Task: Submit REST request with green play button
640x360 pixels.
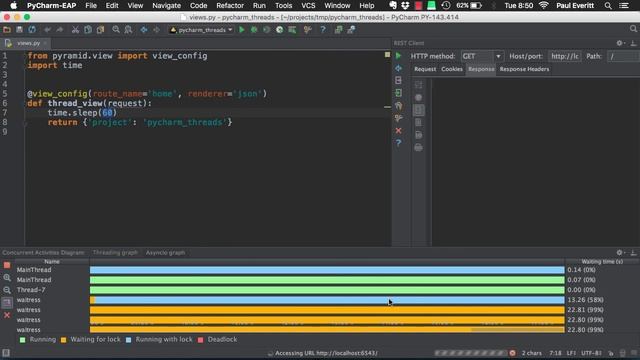Action: tap(398, 56)
